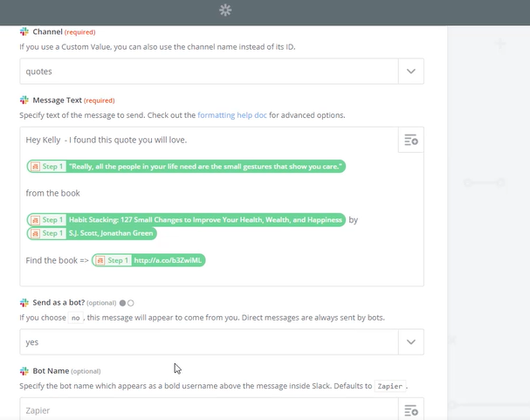Click the 'Zapier' code text in Bot Name description
Viewport: 530px width, 420px height.
click(389, 386)
